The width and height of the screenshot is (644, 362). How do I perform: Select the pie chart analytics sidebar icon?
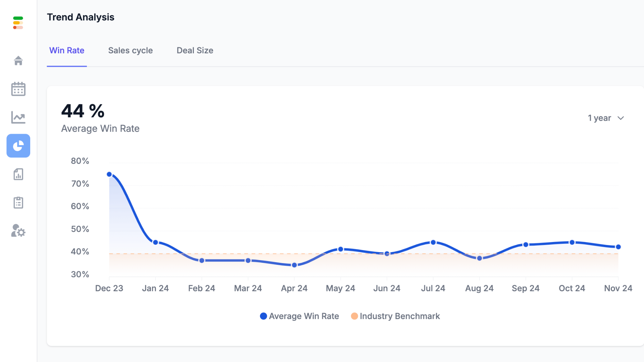18,146
